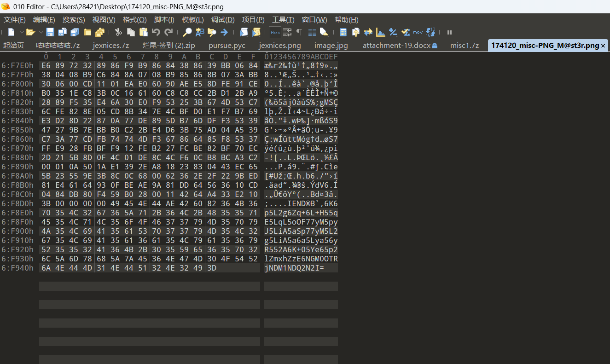Click the Save floppy disk icon
610x364 pixels.
point(50,32)
